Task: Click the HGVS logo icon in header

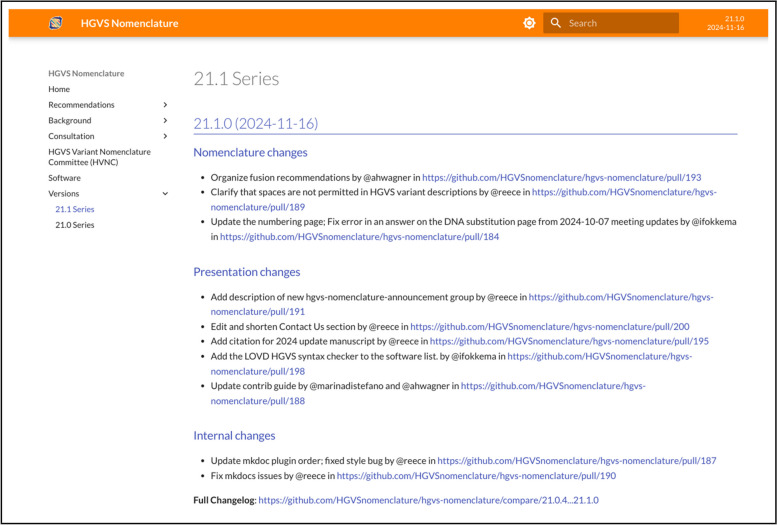Action: [55, 23]
